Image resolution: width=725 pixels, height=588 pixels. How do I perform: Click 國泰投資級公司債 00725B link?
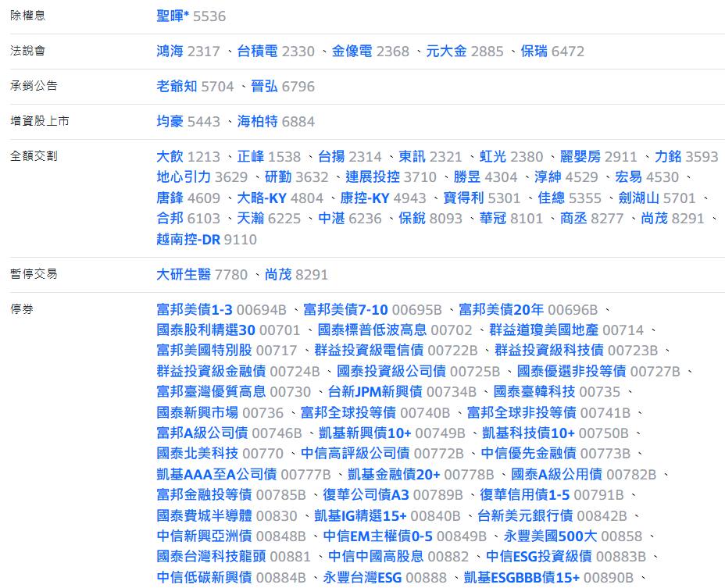click(419, 371)
